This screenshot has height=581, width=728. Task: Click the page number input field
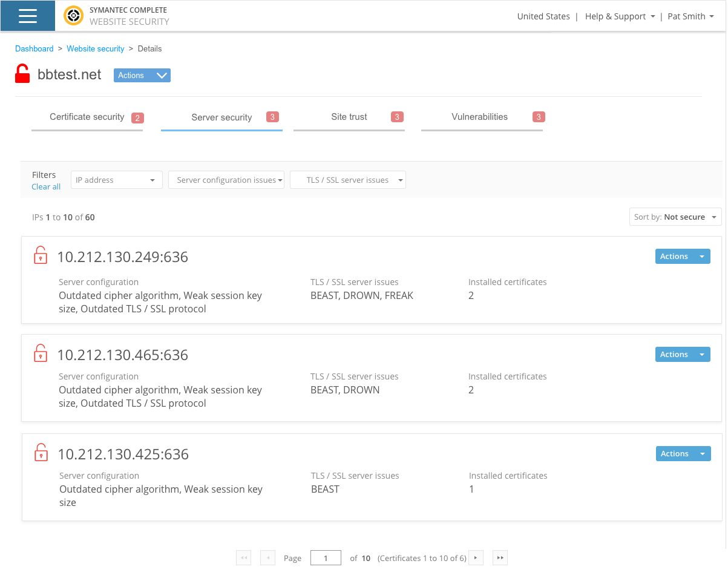tap(326, 558)
